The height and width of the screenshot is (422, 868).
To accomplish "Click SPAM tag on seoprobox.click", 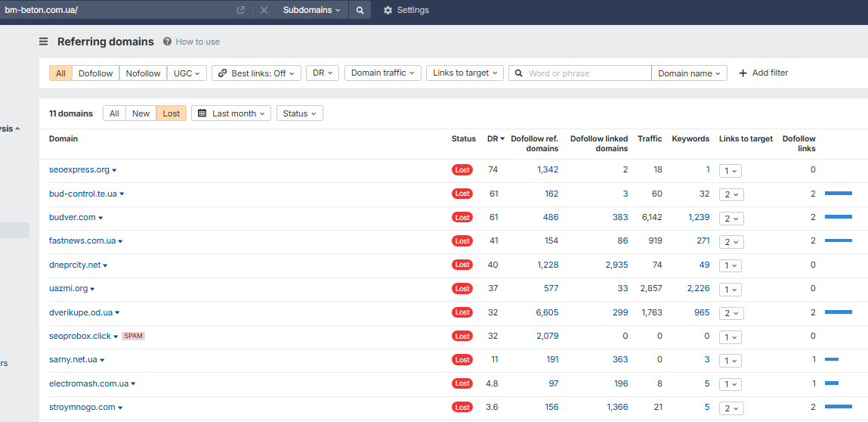I will (133, 336).
